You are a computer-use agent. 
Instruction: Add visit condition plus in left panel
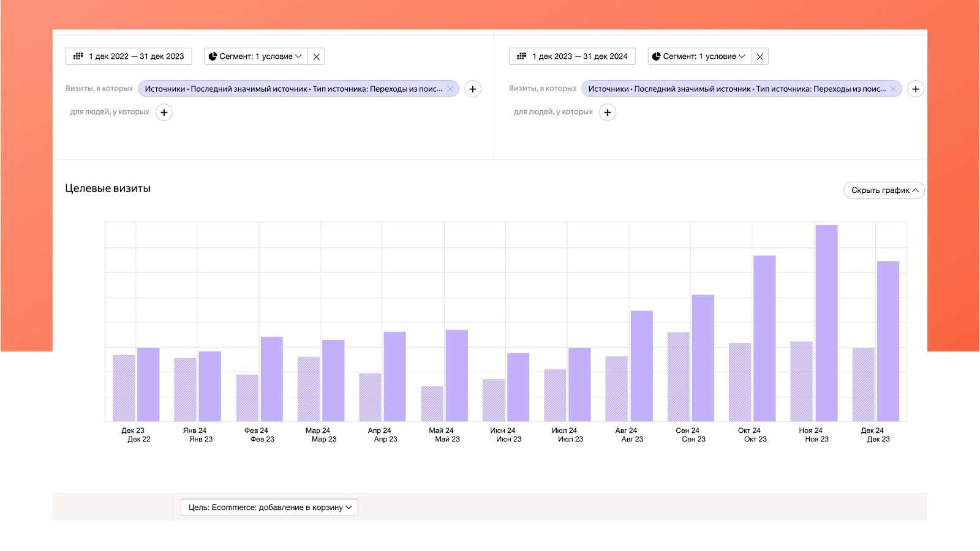tap(473, 89)
